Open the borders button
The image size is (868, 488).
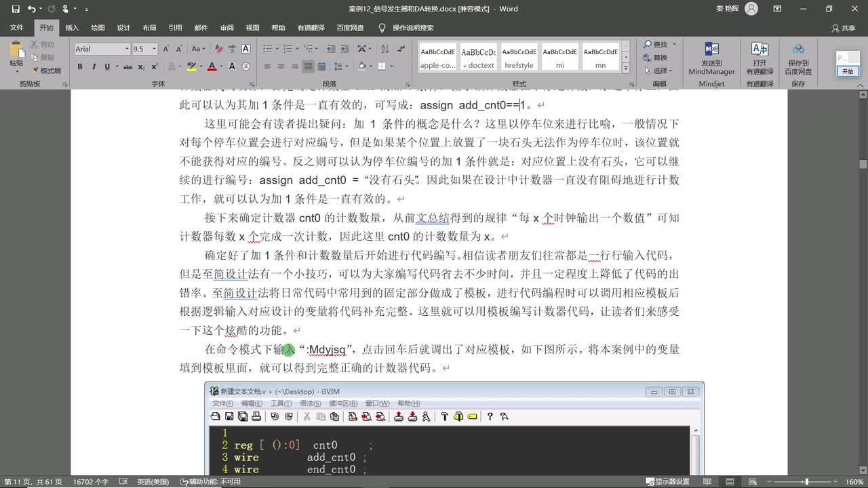382,66
